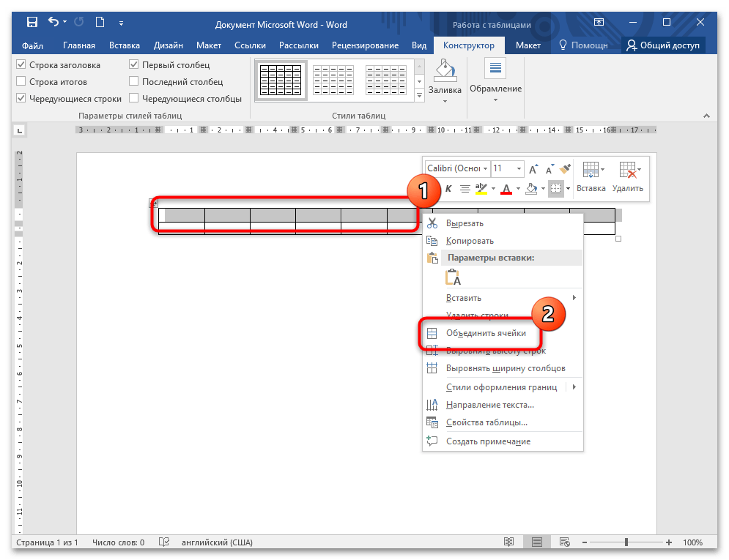Decrease font size in the mini toolbar

pyautogui.click(x=549, y=169)
